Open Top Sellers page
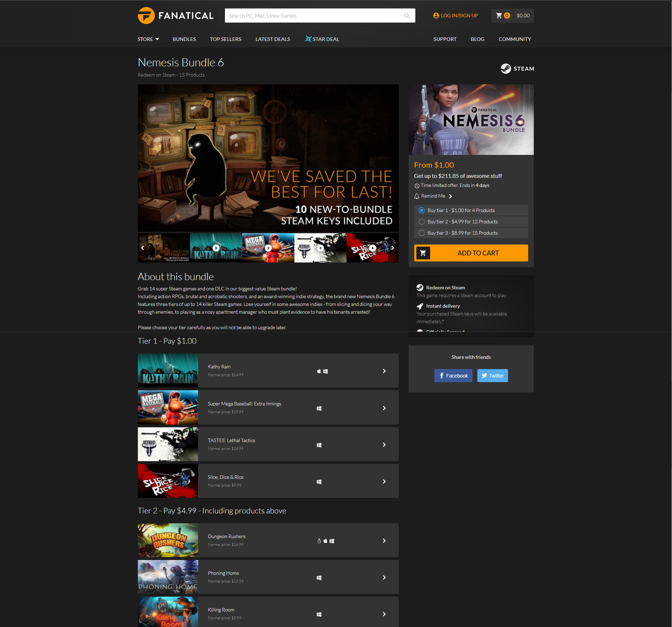672x627 pixels. pyautogui.click(x=226, y=39)
